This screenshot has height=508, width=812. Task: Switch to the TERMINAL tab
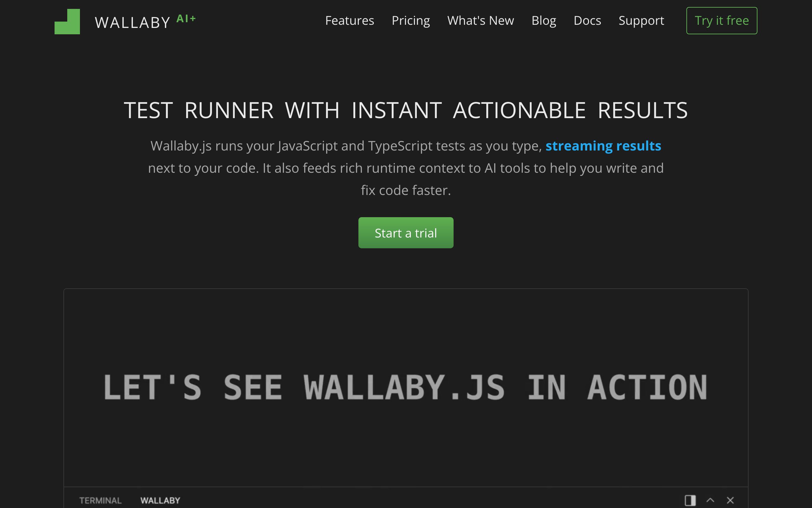100,500
